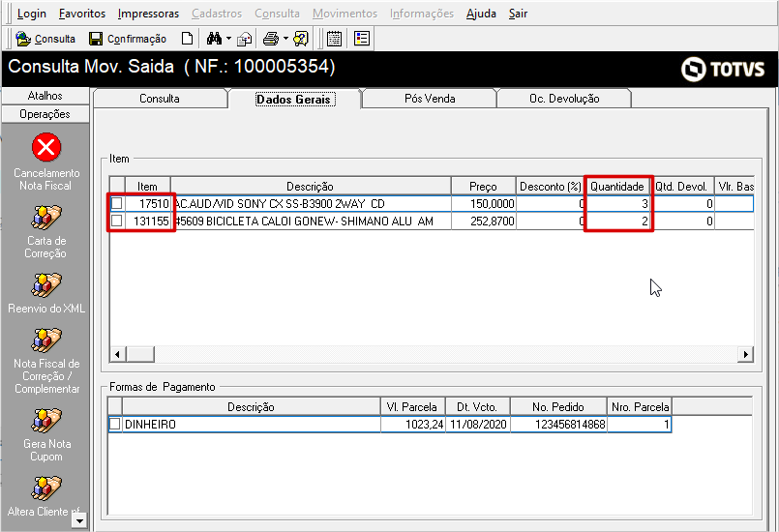This screenshot has width=779, height=532.
Task: Click the Item column header
Action: point(147,187)
